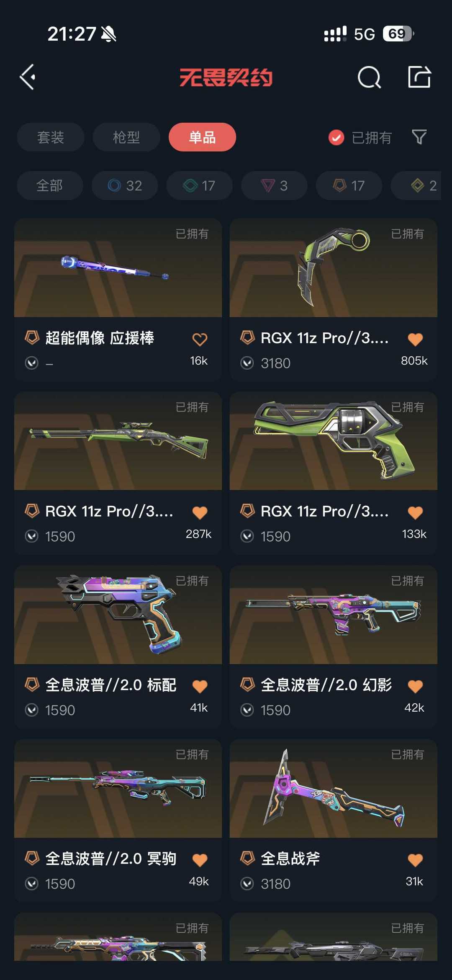The height and width of the screenshot is (980, 452).
Task: Toggle the 已拥有 owned checkbox
Action: coord(336,137)
